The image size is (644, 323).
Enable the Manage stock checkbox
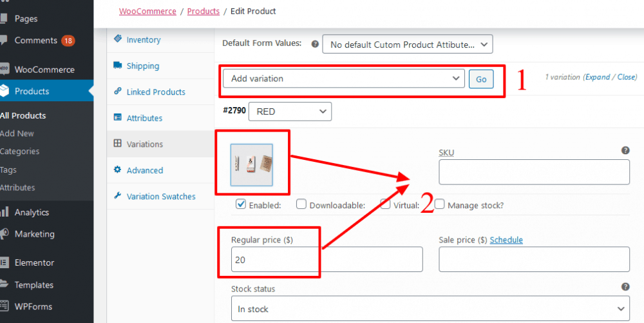[439, 204]
